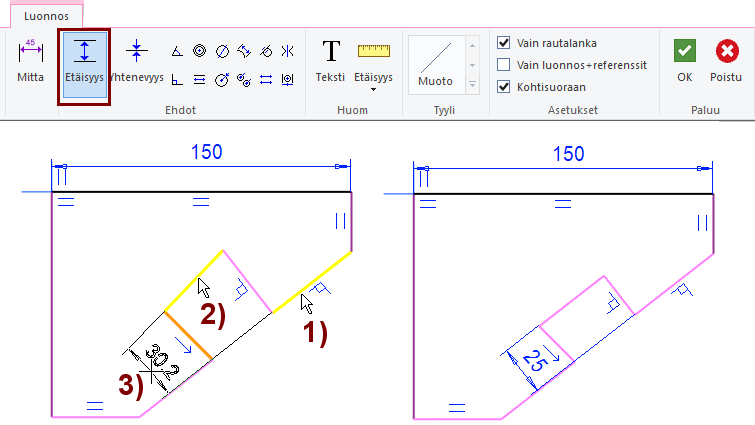Screen dimensions: 755x425
Task: Click the ruler Etäisyys measure tool
Action: [373, 61]
